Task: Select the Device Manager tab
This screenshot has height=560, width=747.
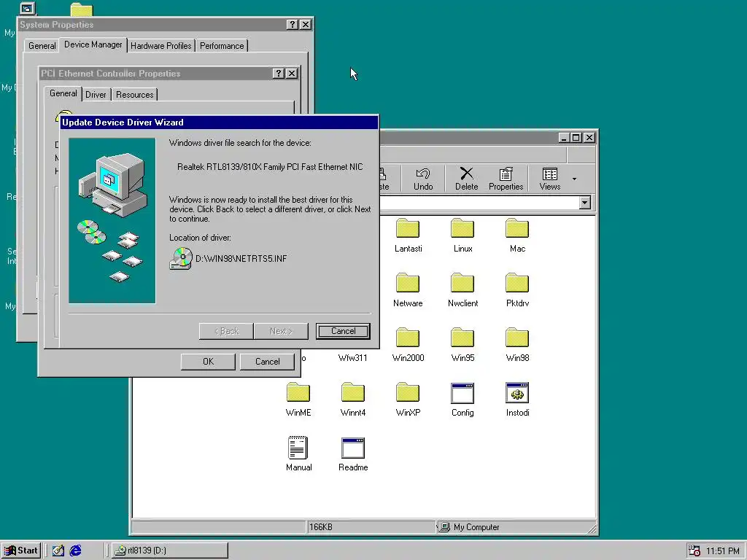Action: [93, 44]
